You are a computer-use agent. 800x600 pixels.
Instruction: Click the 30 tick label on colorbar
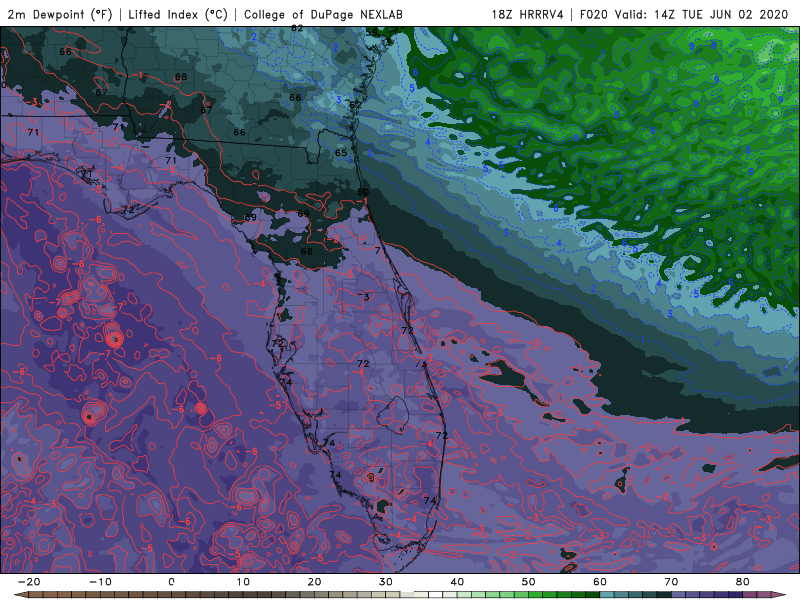pyautogui.click(x=386, y=582)
